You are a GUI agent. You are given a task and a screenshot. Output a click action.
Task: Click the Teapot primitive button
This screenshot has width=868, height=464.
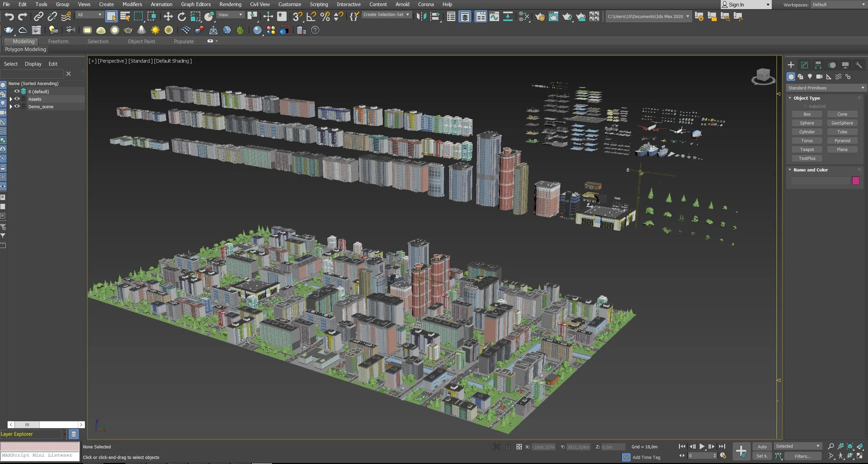807,149
